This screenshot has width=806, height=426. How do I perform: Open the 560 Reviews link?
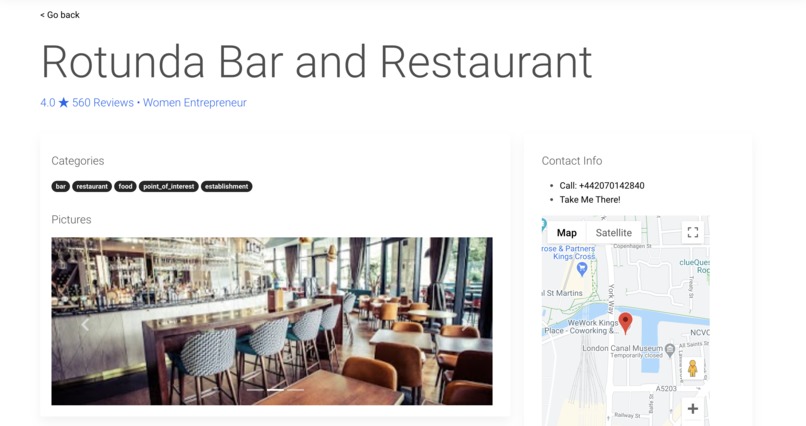click(103, 103)
